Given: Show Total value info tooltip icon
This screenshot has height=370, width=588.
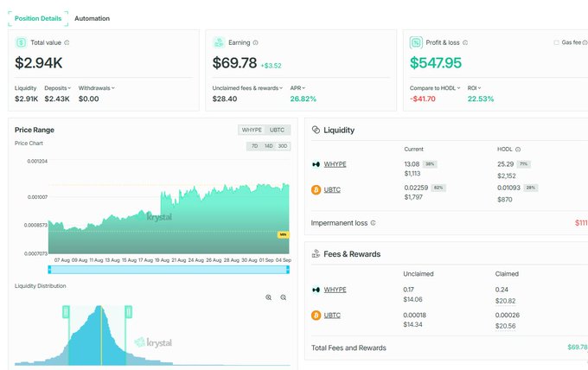Looking at the screenshot, I should pyautogui.click(x=67, y=42).
